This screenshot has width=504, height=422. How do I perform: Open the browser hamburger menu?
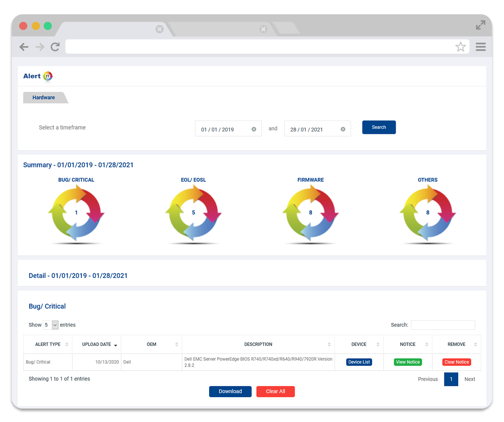480,47
